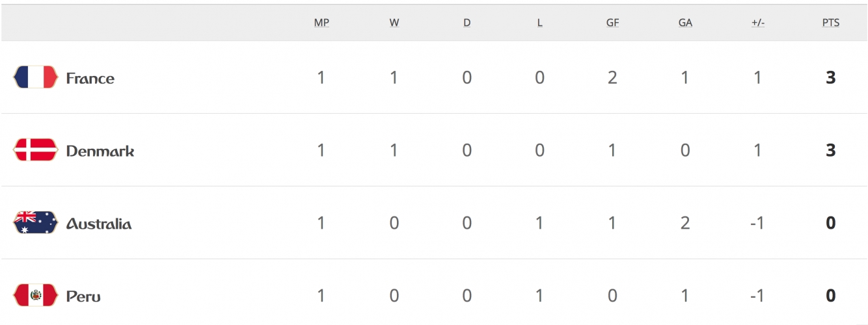Open the Peru team link
868x325 pixels.
[83, 297]
